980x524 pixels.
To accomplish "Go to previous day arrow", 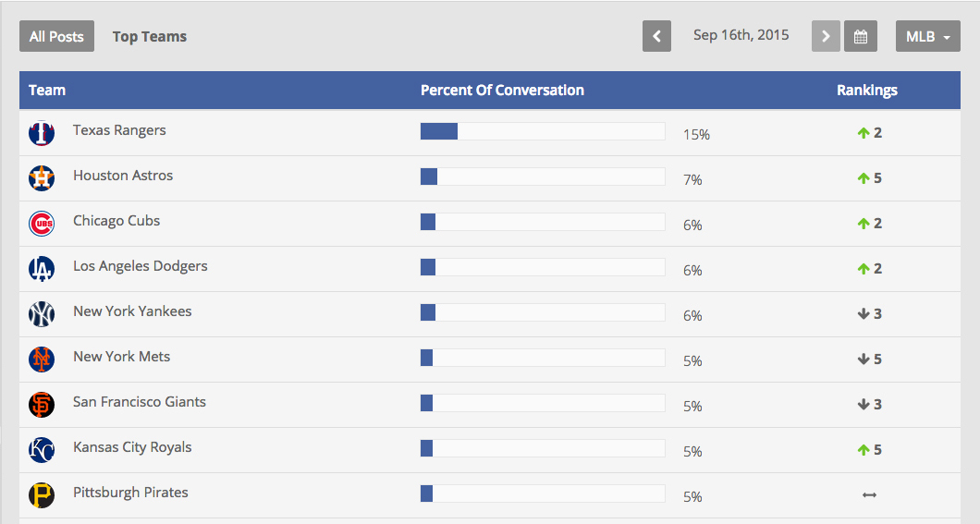I will tap(656, 37).
